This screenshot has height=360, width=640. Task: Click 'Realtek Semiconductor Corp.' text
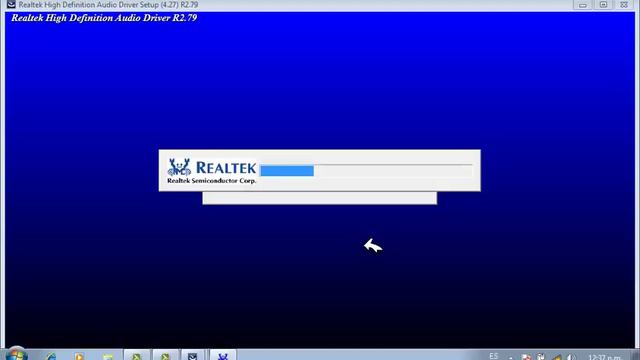pyautogui.click(x=211, y=180)
